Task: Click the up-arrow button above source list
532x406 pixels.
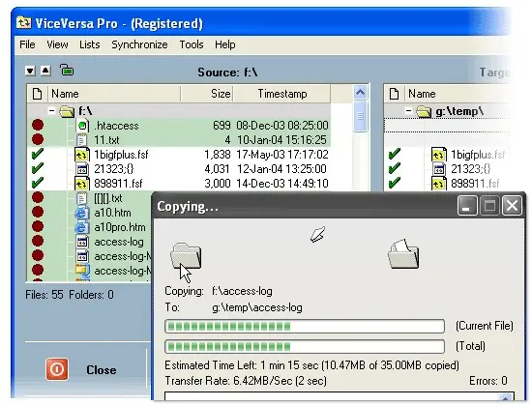Action: pyautogui.click(x=45, y=71)
